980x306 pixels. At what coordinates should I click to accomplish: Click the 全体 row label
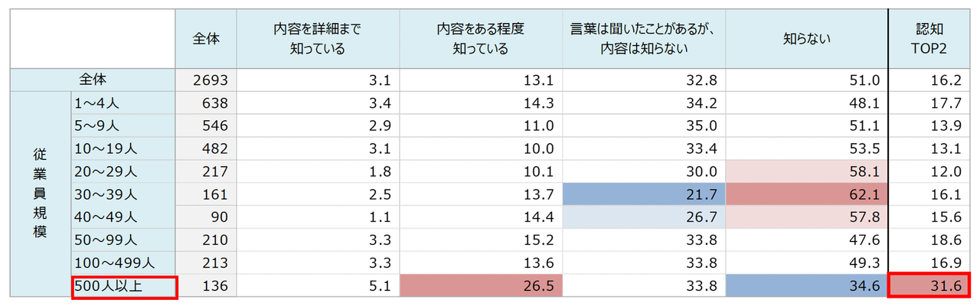click(x=93, y=80)
